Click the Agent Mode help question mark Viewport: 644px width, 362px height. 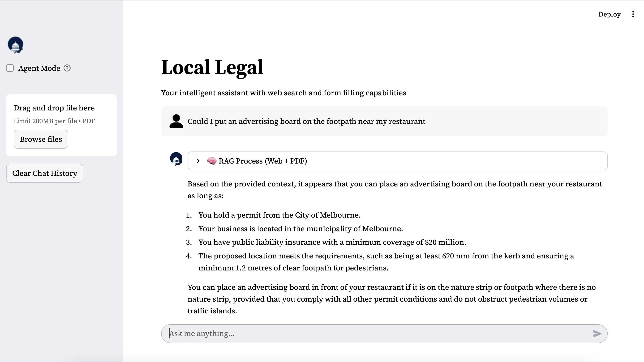pyautogui.click(x=67, y=68)
